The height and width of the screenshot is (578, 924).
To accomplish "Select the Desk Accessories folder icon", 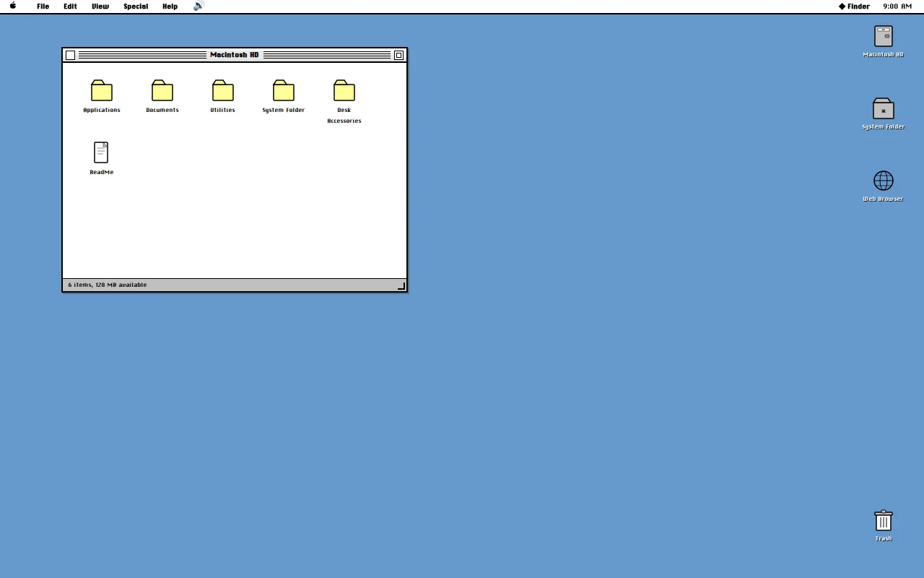I will click(x=344, y=90).
